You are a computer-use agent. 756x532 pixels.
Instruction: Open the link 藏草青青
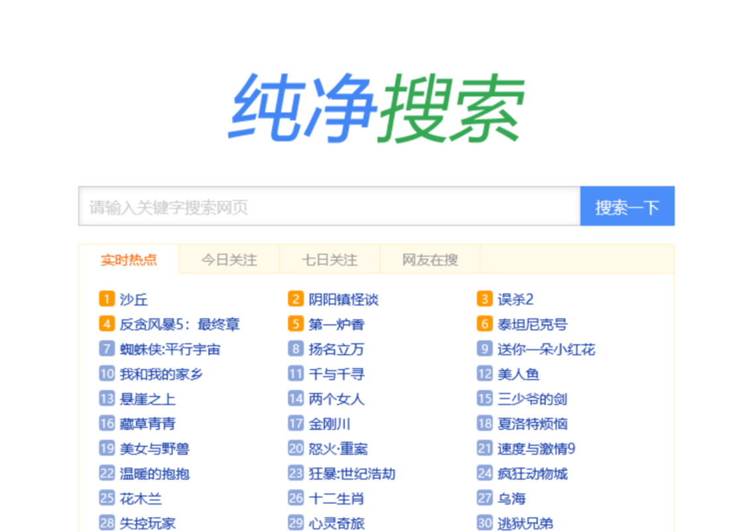(x=147, y=424)
